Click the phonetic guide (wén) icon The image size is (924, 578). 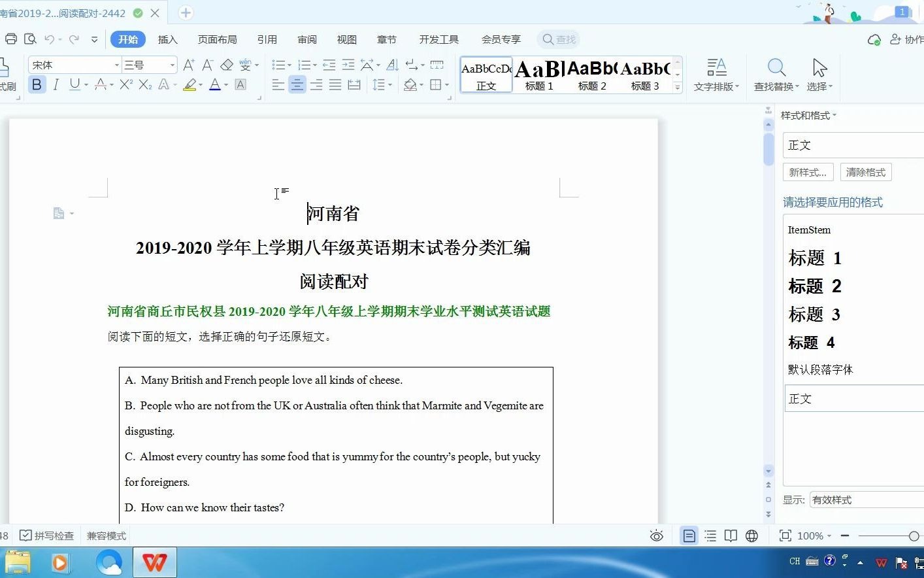coord(245,65)
